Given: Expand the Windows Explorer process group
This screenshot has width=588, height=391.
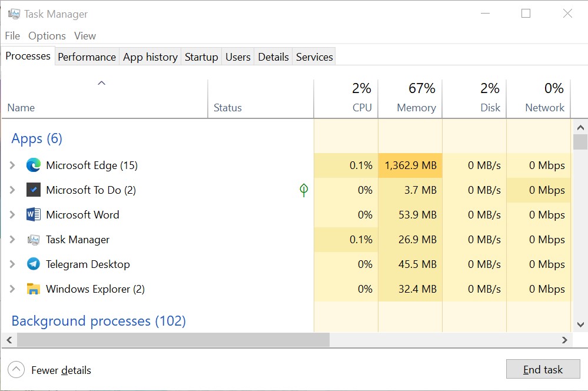Looking at the screenshot, I should click(x=12, y=289).
